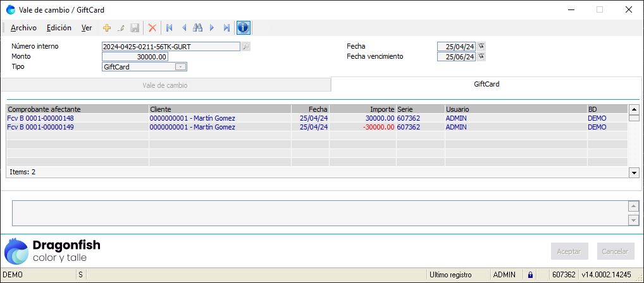The image size is (644, 283).
Task: Click the large notes text area
Action: (x=320, y=214)
